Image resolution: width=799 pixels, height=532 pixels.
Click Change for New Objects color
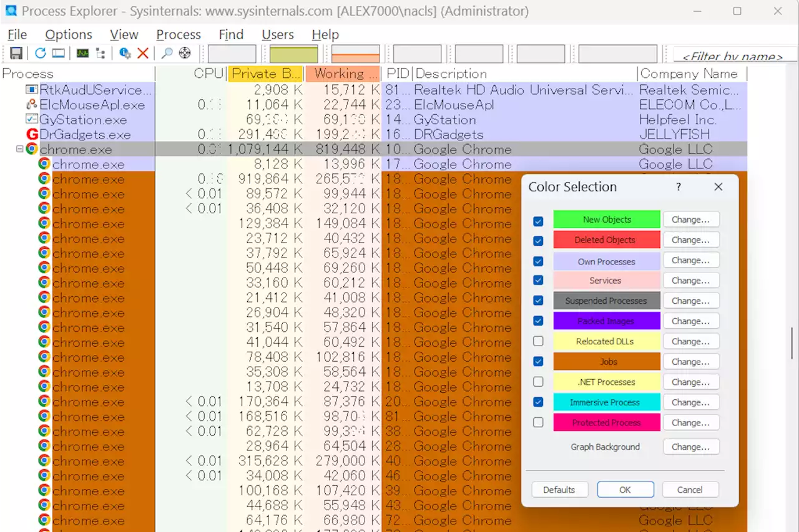pyautogui.click(x=691, y=220)
